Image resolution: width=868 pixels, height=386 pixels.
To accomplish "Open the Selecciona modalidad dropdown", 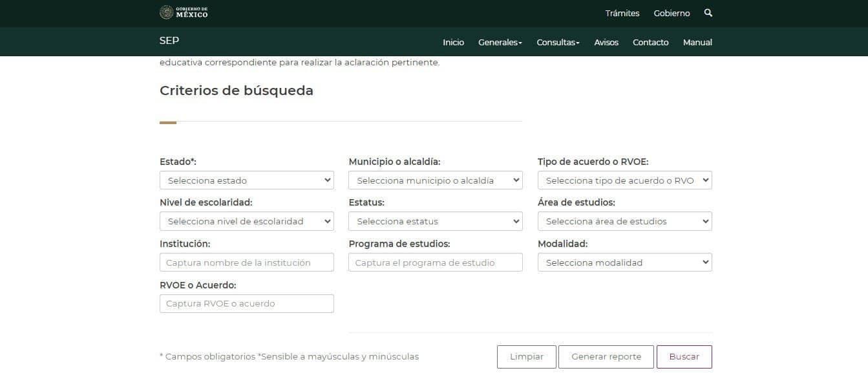I will [x=625, y=263].
